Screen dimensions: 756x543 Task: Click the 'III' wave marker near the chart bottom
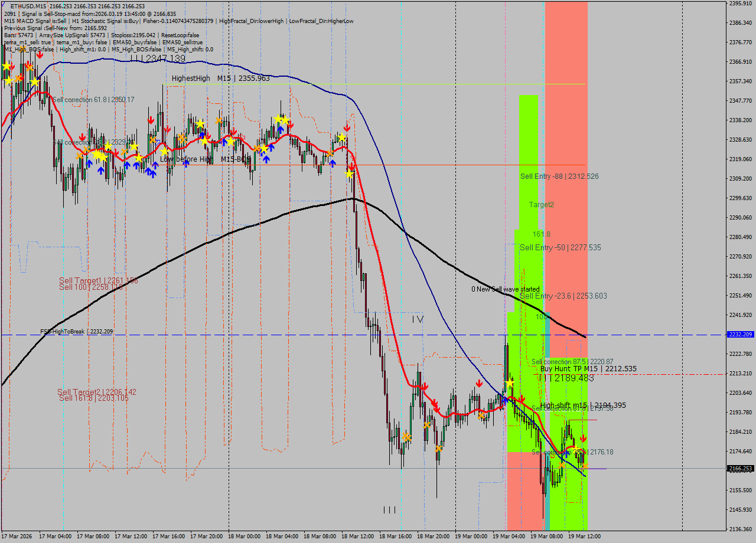[389, 510]
